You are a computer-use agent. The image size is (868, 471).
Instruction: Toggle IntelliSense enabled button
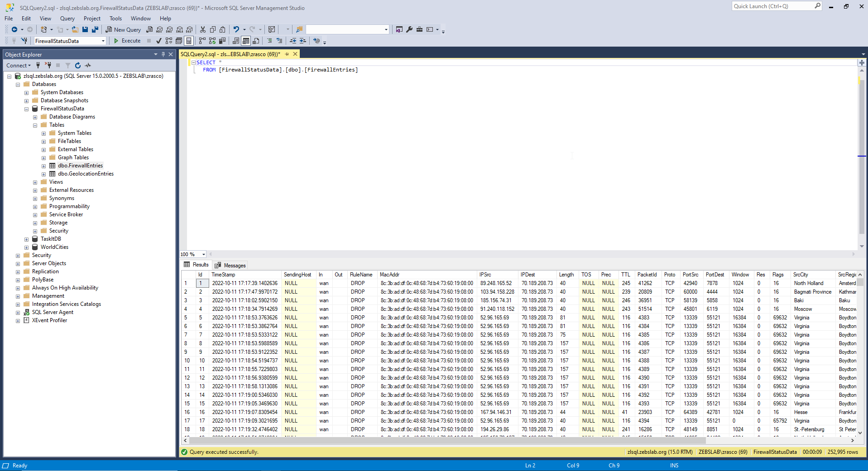tap(189, 41)
